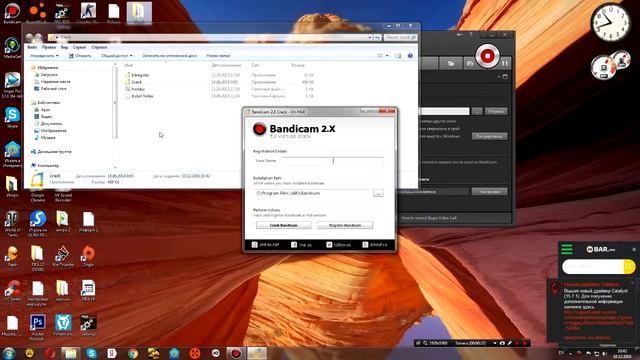
Task: Select 'Рабочий стол' in navigation pane
Action: (53, 89)
